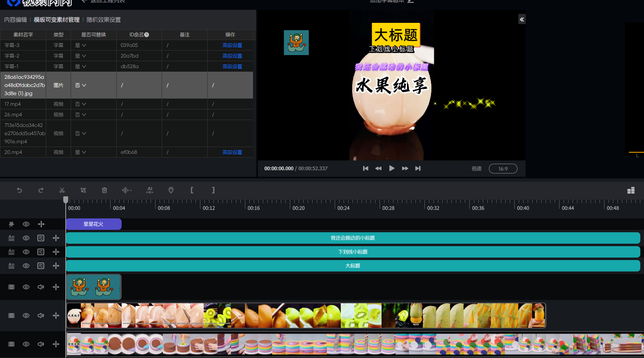Open replaceable dropdown for 713e15dca34c42 video

(x=81, y=133)
